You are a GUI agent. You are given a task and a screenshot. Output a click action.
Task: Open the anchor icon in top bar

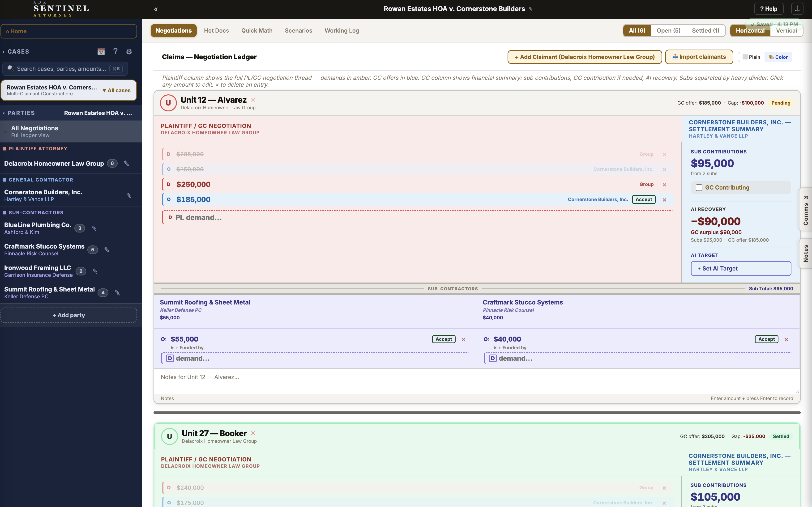click(x=797, y=9)
